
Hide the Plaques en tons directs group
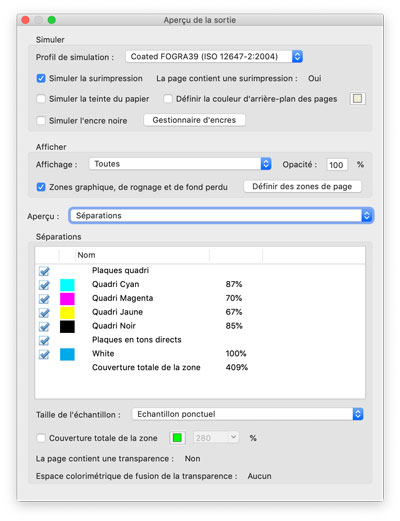(44, 340)
